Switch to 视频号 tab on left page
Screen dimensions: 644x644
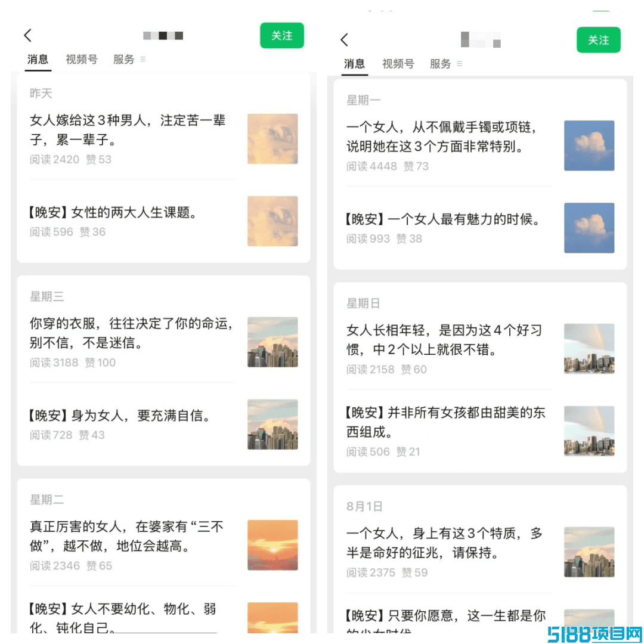(81, 59)
